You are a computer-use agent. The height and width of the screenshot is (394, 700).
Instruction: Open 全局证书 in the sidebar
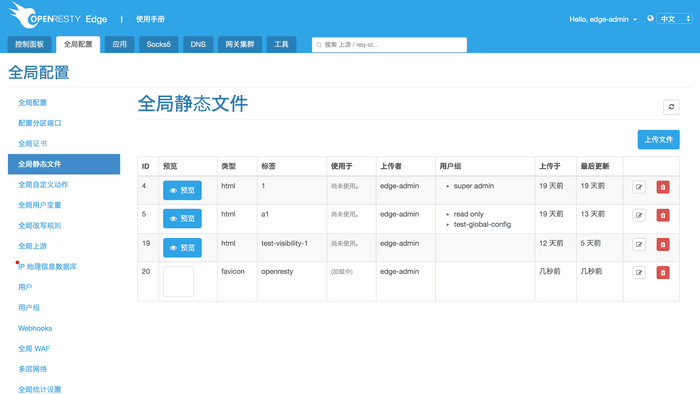32,144
